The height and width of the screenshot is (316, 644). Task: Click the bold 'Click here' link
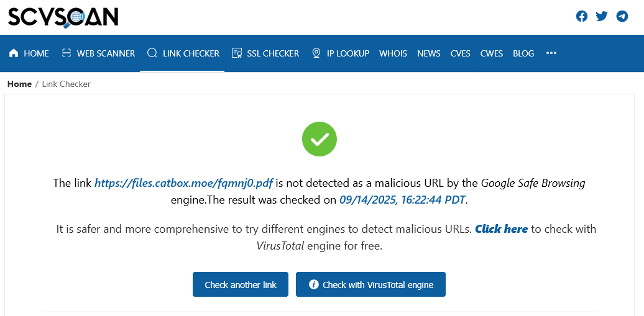point(501,228)
